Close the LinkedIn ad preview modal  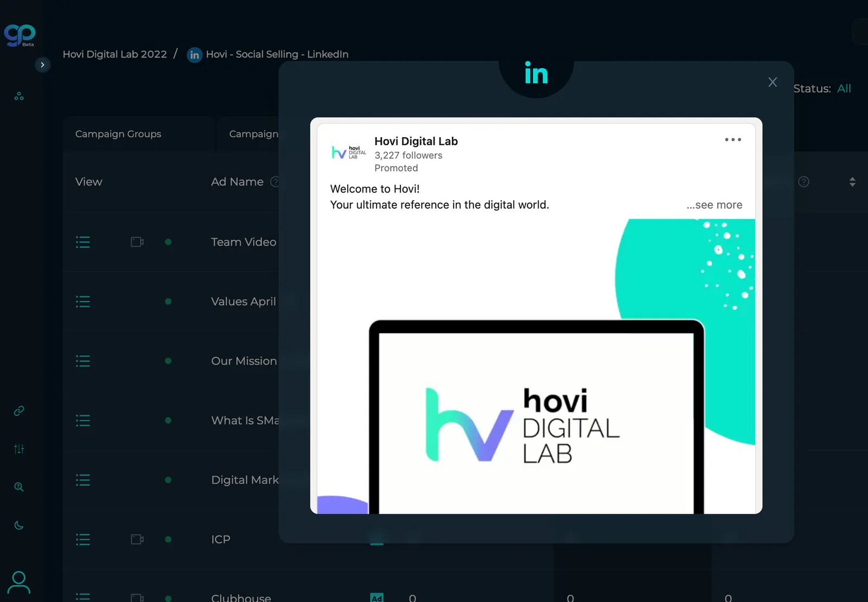click(x=773, y=82)
